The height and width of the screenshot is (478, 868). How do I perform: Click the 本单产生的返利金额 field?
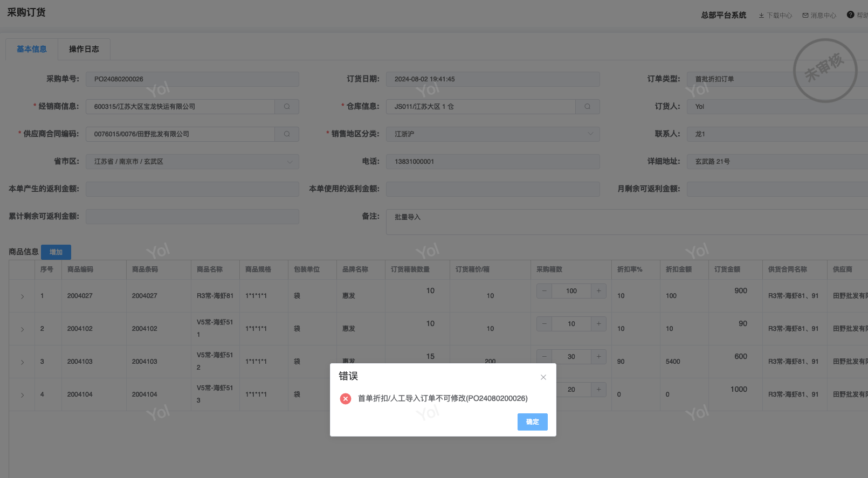pos(192,189)
